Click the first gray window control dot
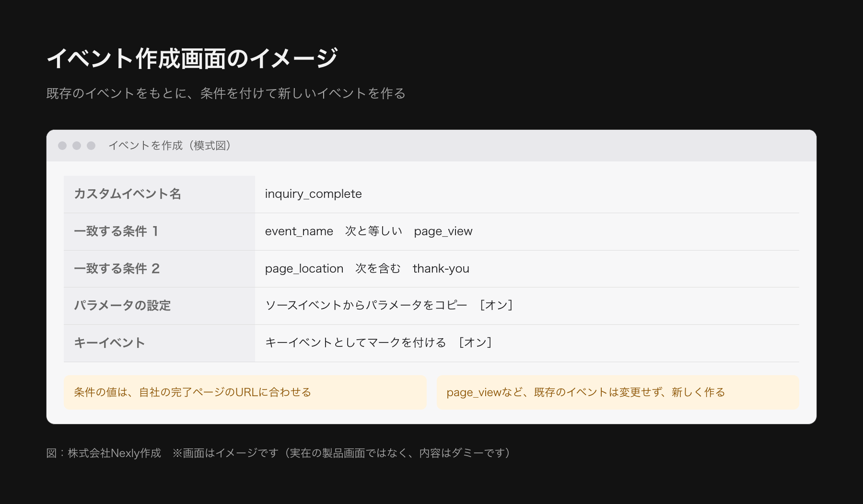 coord(62,146)
